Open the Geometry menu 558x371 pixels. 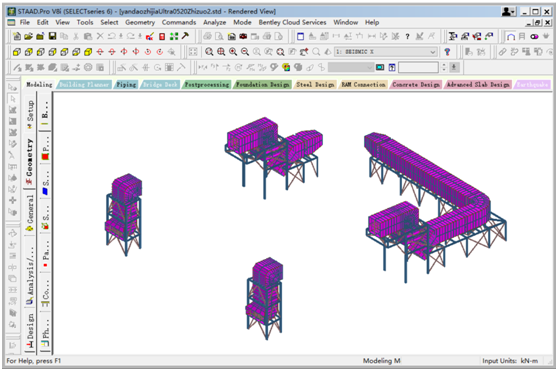pyautogui.click(x=140, y=22)
